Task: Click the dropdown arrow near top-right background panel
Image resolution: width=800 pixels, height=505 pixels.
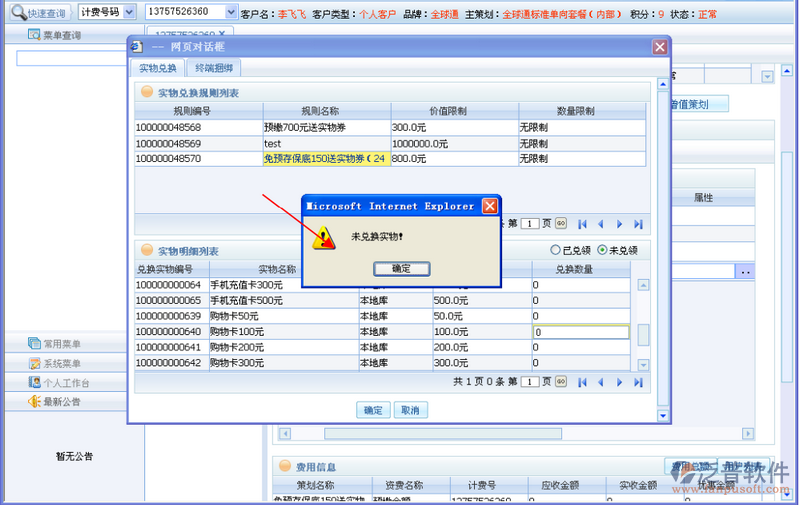Action: click(767, 77)
